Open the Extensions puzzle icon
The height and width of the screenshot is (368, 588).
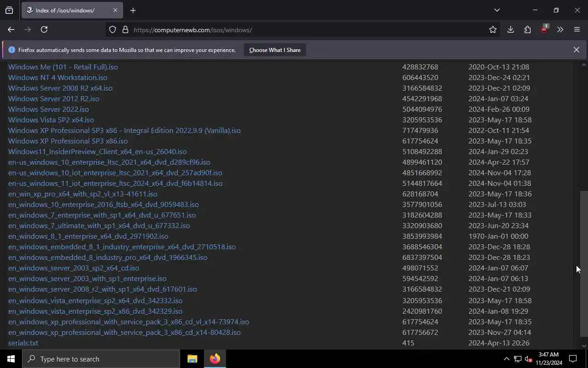(x=527, y=29)
